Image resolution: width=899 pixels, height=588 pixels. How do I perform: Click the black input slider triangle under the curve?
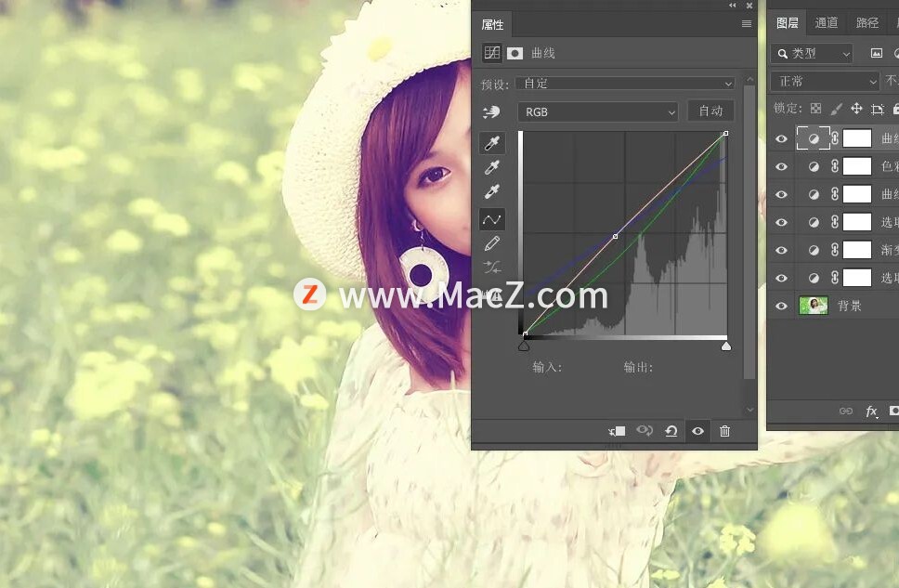click(524, 346)
